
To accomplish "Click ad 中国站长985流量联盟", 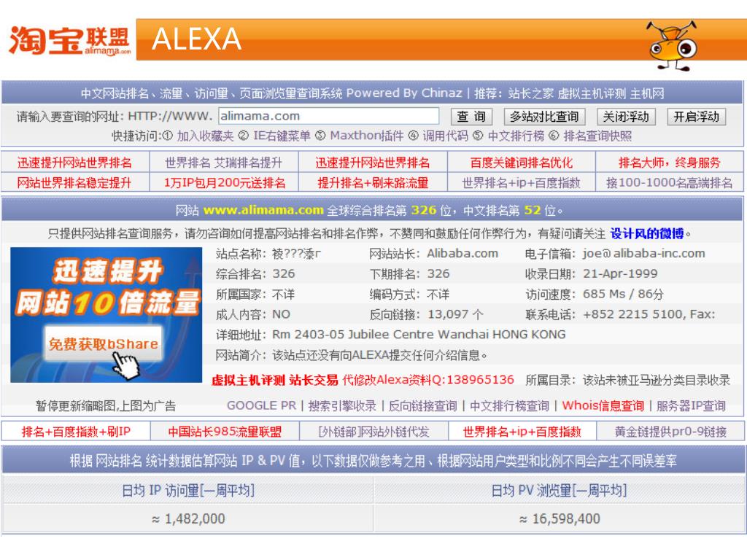I will [x=225, y=432].
